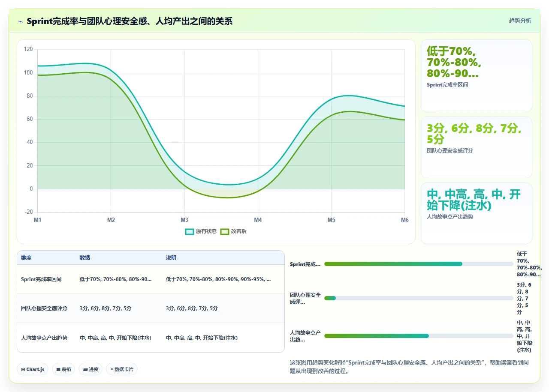The width and height of the screenshot is (549, 392).
Task: Click the M3 axis label on chart
Action: (184, 220)
